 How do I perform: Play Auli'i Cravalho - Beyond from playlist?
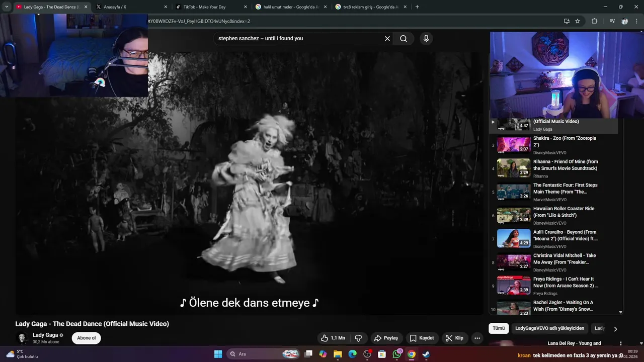tap(553, 239)
